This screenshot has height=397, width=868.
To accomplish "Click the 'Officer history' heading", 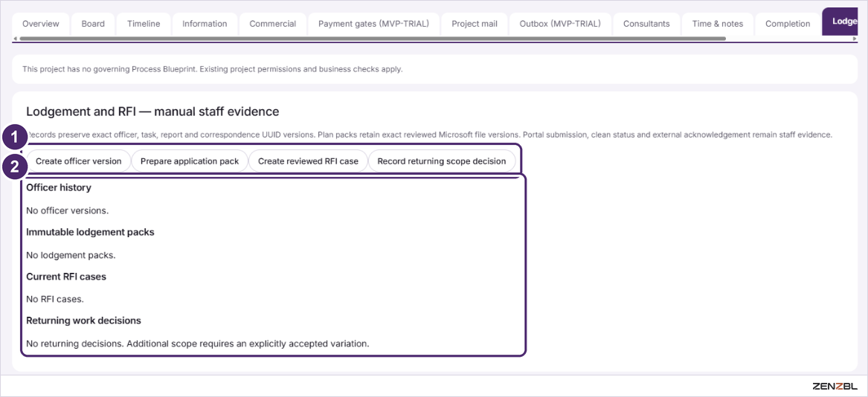I will 59,187.
